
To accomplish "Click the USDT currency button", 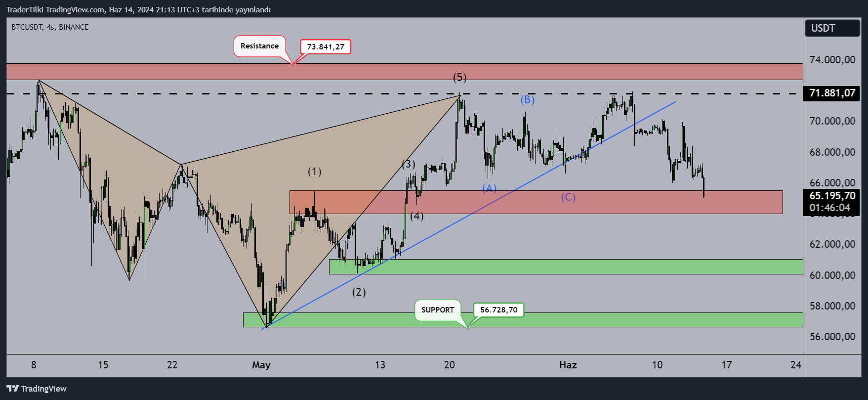I will coord(832,28).
